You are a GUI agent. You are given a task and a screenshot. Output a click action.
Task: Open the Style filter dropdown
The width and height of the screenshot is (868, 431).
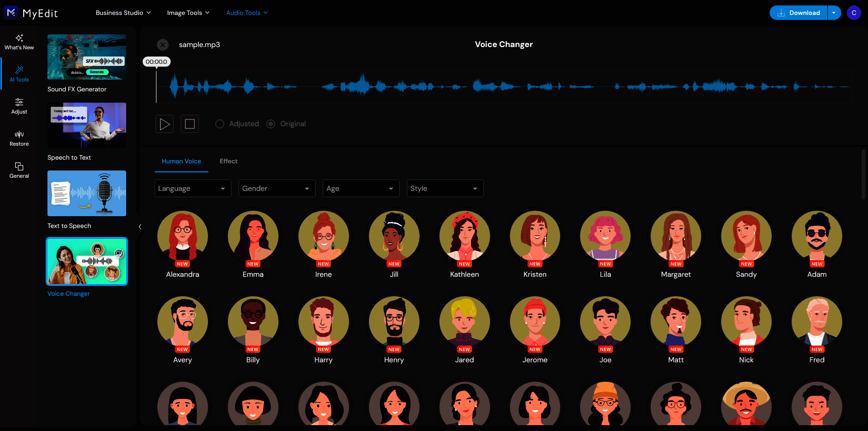point(445,189)
